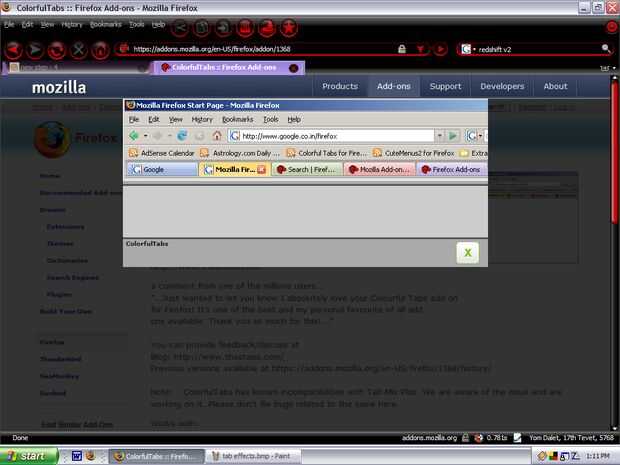Click Extensions in the dimmed sidebar
This screenshot has height=465, width=620.
(x=65, y=227)
